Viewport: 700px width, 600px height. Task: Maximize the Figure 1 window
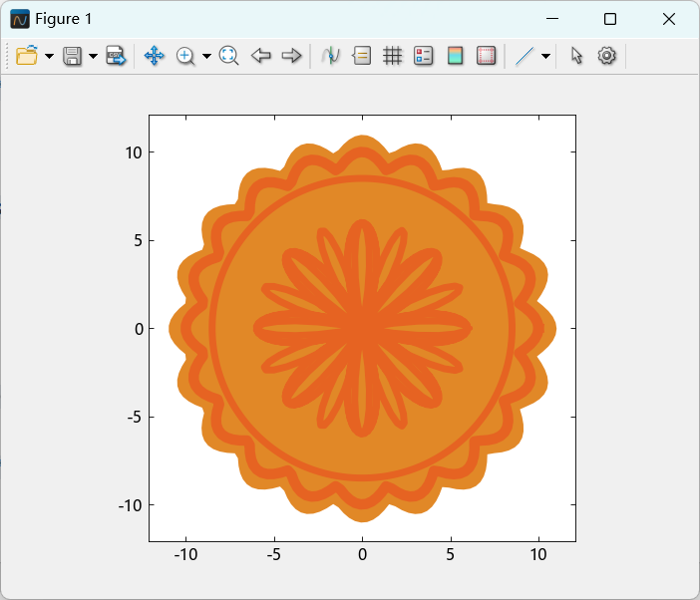click(x=610, y=19)
